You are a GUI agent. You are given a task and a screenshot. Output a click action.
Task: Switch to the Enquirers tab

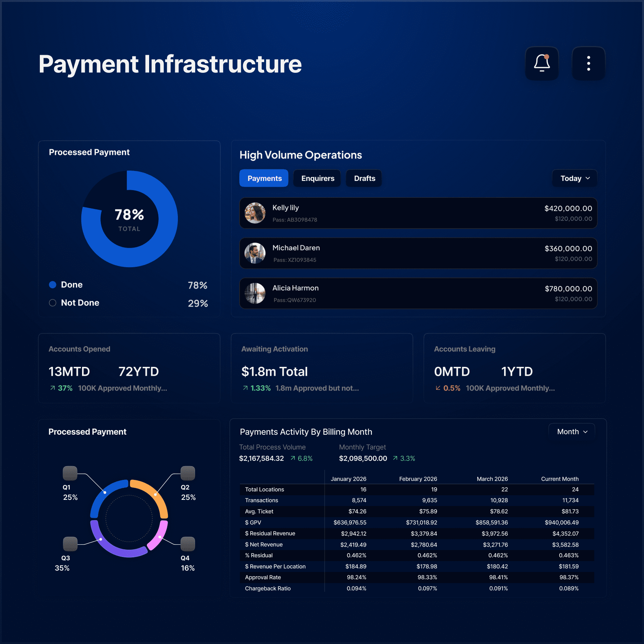point(317,178)
